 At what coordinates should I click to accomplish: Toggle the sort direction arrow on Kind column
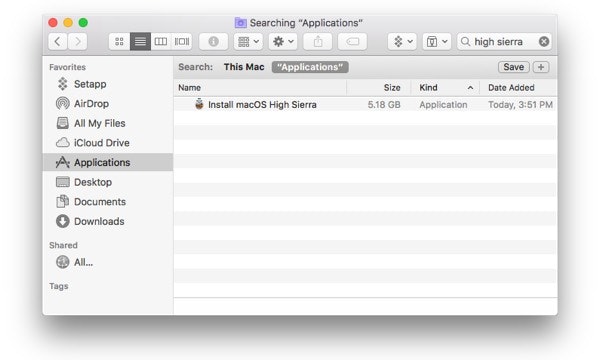(x=470, y=88)
